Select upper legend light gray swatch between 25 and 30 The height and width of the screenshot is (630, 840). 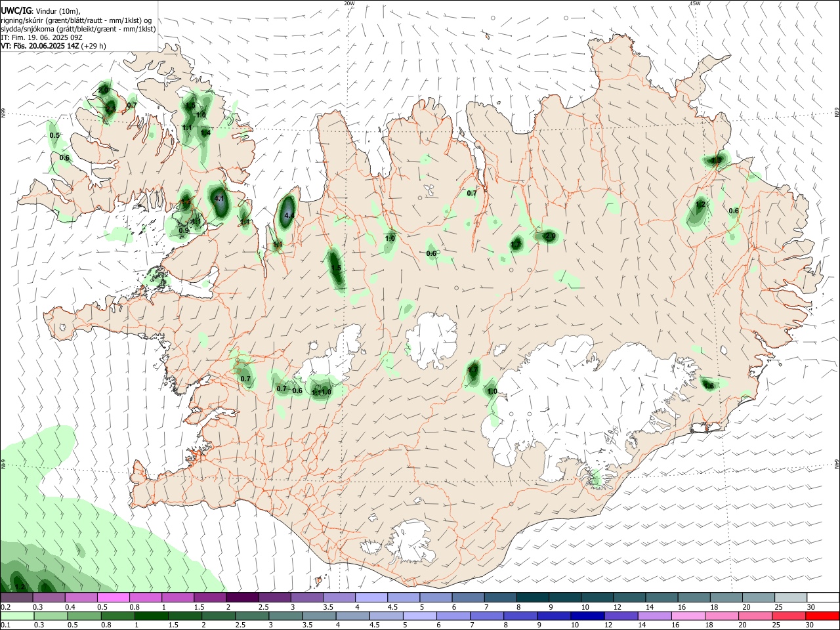coord(791,598)
